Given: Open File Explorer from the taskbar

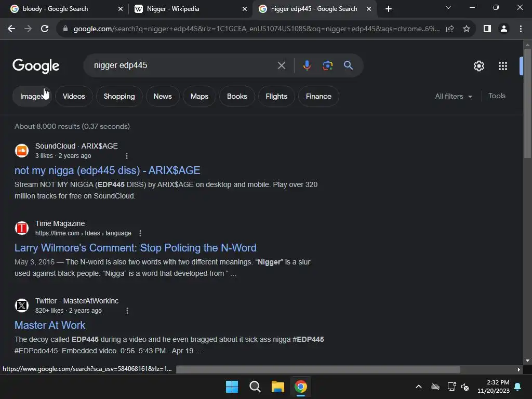Looking at the screenshot, I should click(x=277, y=387).
